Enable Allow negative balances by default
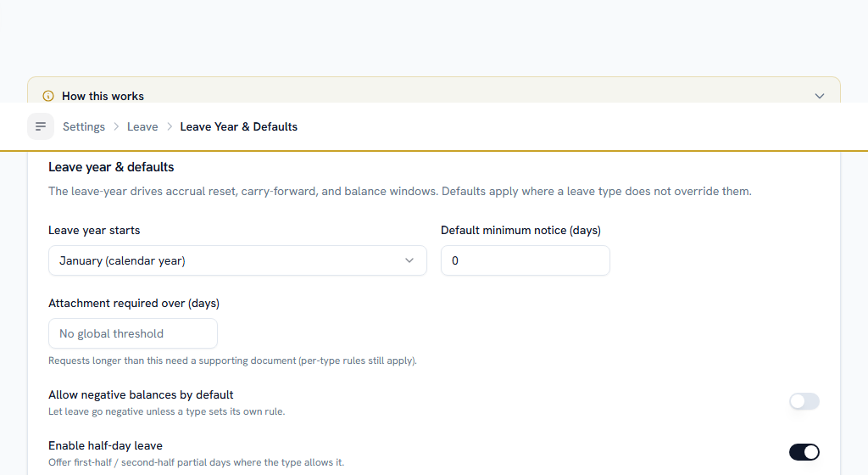Image resolution: width=868 pixels, height=475 pixels. click(804, 401)
